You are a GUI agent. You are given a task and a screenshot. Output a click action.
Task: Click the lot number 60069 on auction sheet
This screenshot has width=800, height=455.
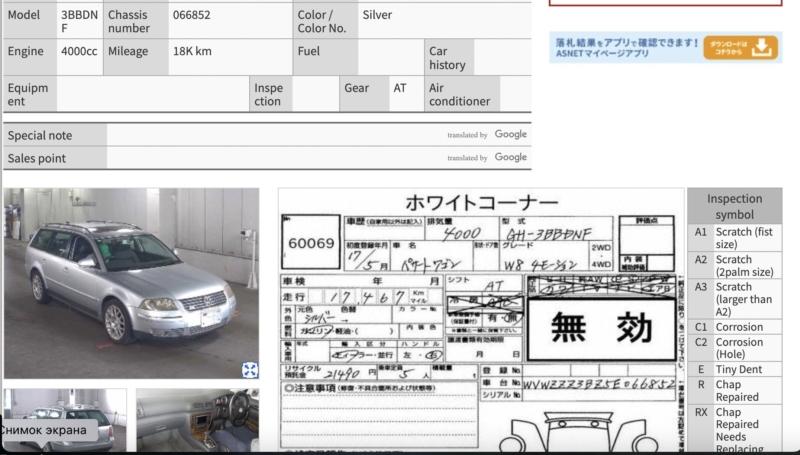click(311, 243)
